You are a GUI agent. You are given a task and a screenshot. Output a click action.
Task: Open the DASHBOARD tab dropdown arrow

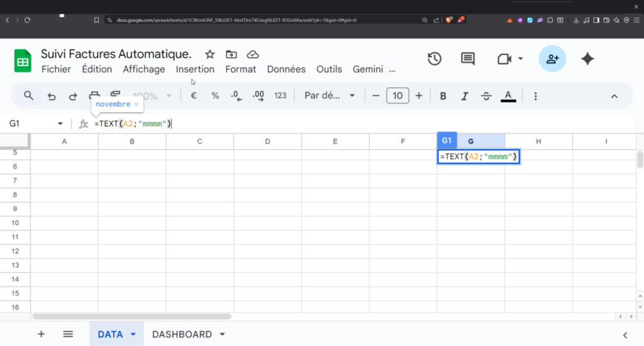222,334
